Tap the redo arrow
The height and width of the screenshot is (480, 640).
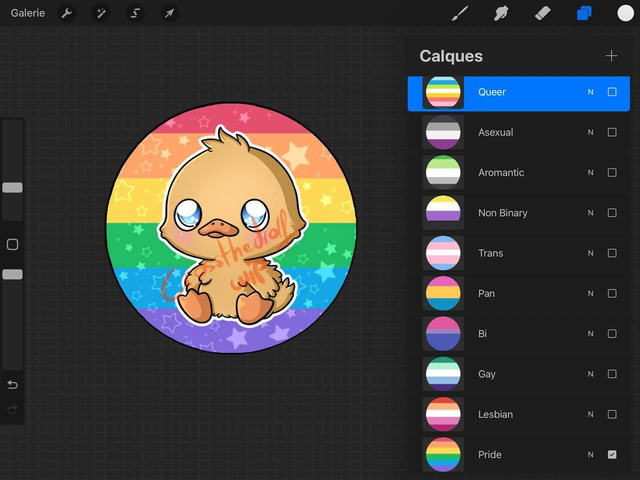[12, 409]
